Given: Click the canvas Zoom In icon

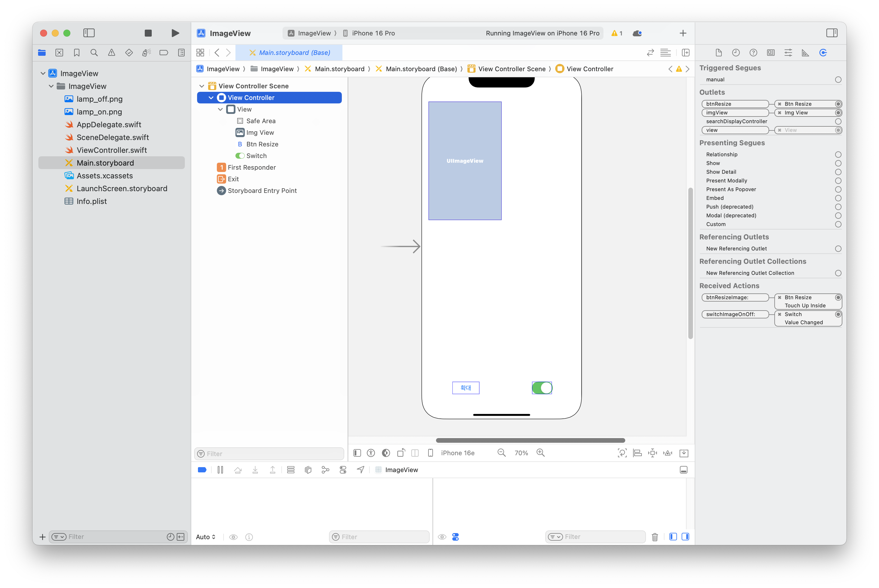Looking at the screenshot, I should (540, 453).
